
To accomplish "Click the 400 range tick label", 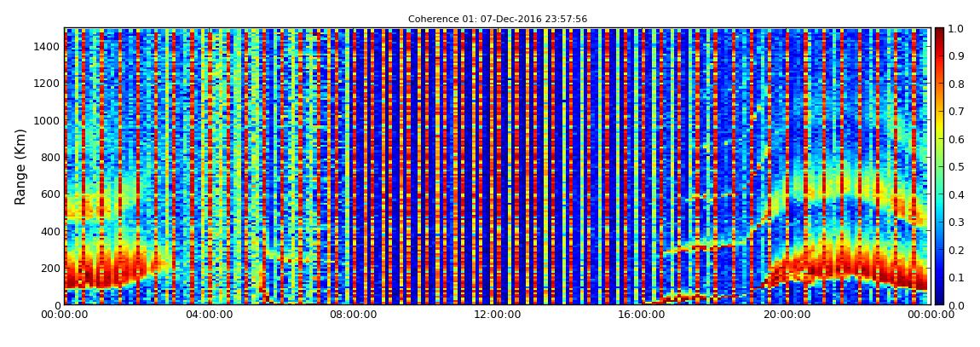I will (x=50, y=231).
